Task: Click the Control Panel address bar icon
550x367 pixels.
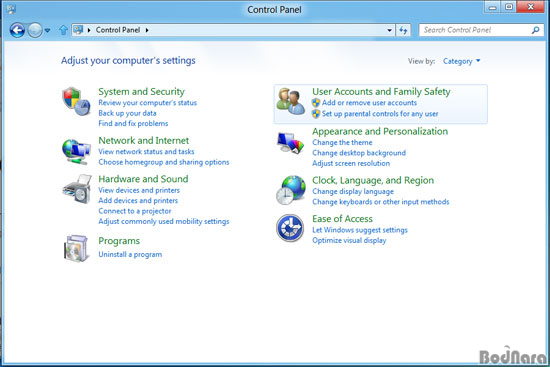Action: click(78, 30)
